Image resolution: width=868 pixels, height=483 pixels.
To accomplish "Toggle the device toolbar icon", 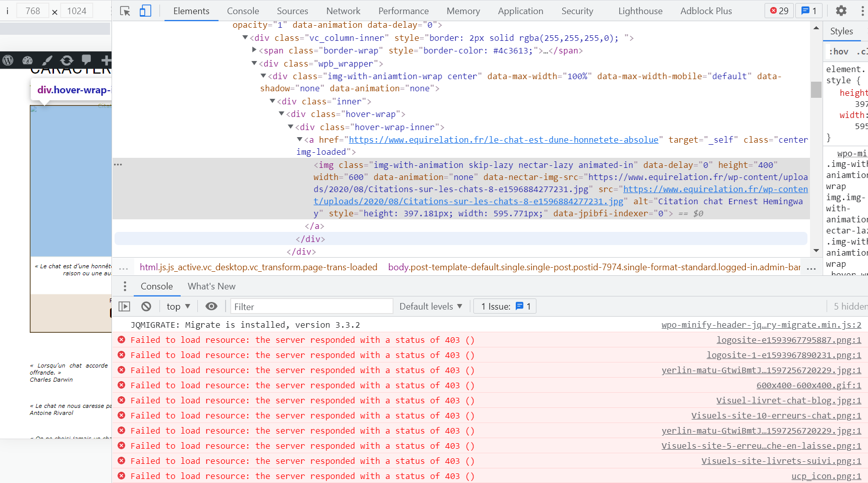I will pyautogui.click(x=145, y=11).
